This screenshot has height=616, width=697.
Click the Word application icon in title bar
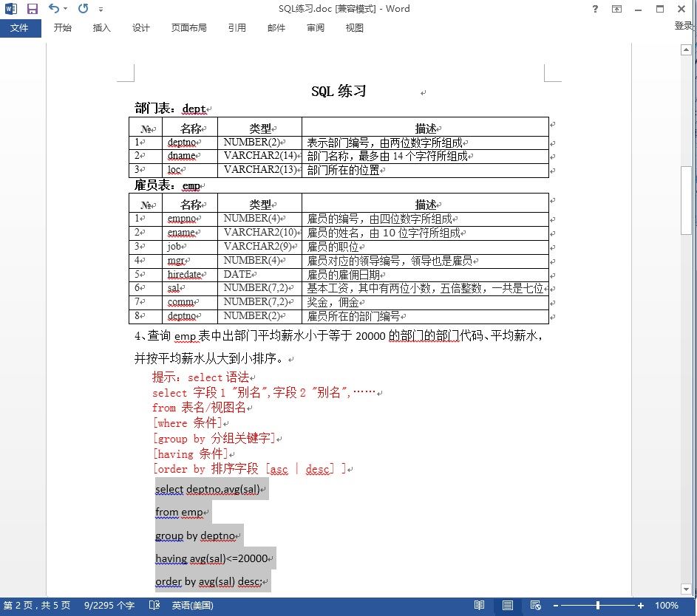(11, 8)
